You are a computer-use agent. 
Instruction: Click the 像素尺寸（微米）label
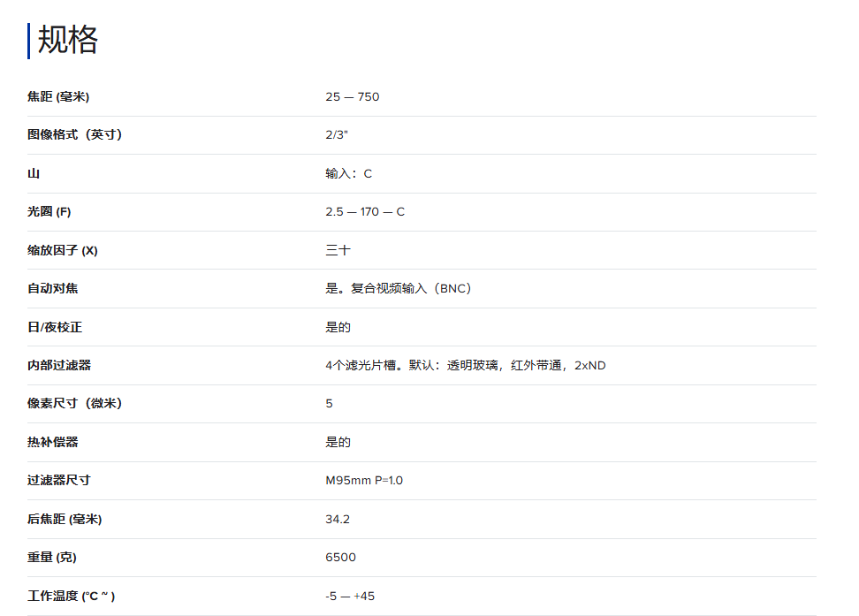coord(74,403)
